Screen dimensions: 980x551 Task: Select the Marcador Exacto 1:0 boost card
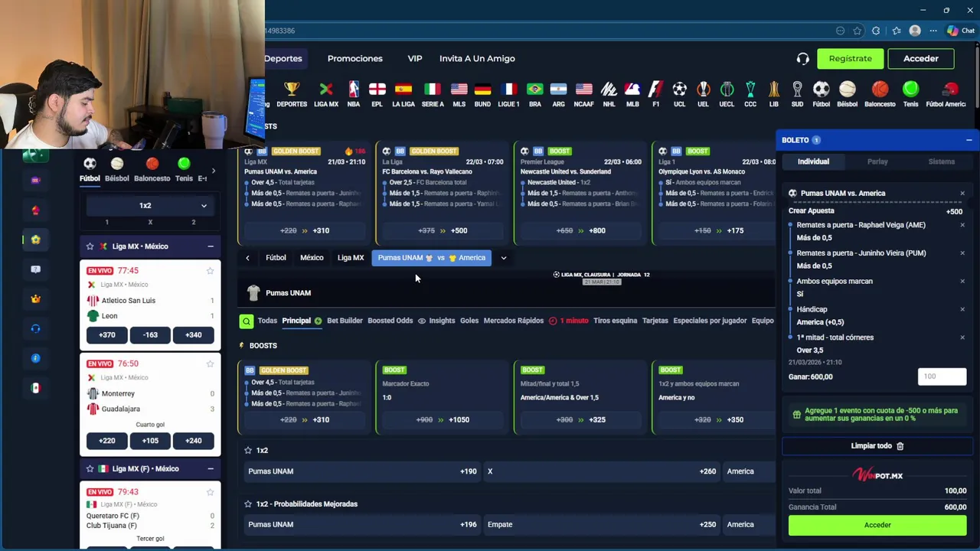[443, 397]
